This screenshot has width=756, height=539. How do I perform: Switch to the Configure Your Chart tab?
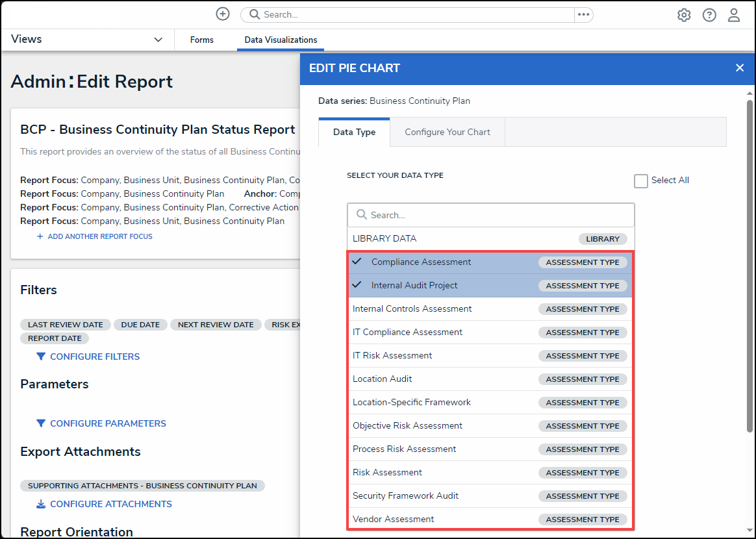[x=447, y=132]
